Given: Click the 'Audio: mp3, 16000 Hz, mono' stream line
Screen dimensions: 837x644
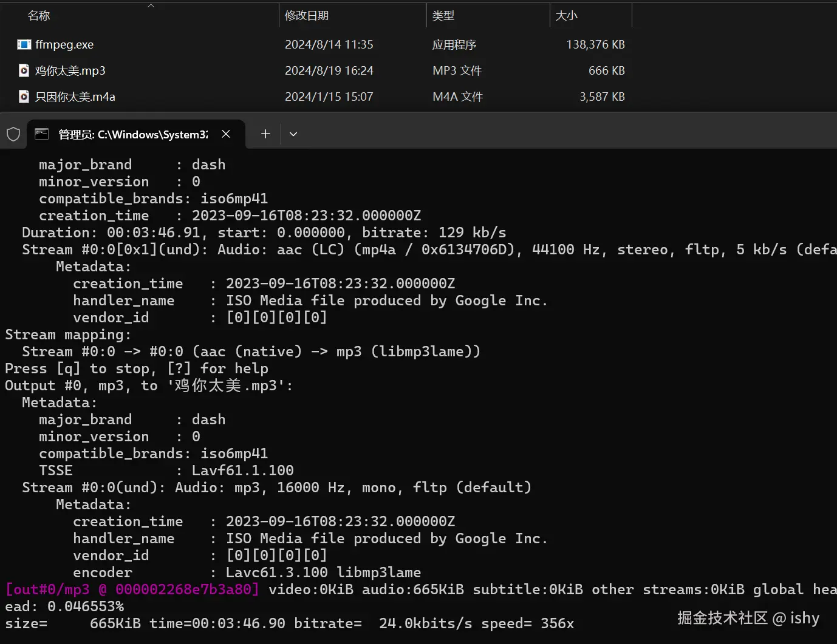Looking at the screenshot, I should point(276,487).
